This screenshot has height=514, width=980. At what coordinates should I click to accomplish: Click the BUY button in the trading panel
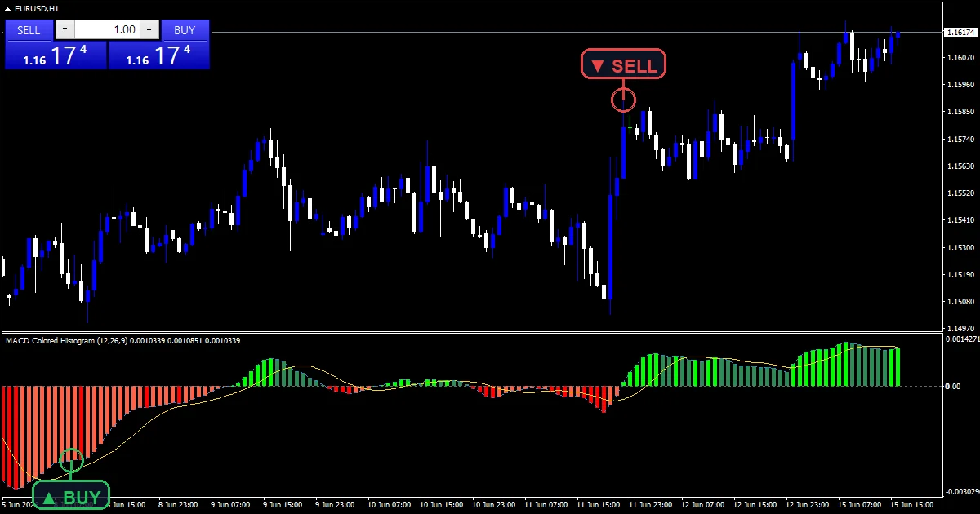point(185,30)
